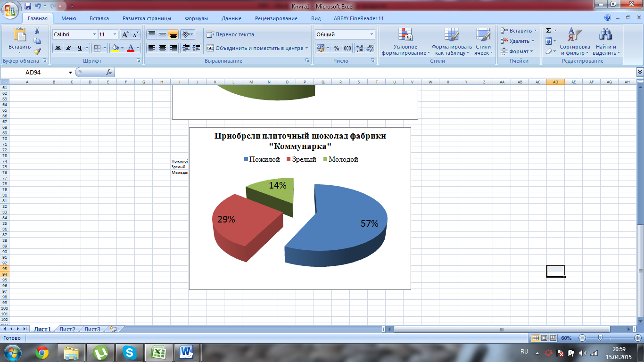Open Стили ячеек gallery
Viewport: 644px width, 362px height.
pos(483,41)
